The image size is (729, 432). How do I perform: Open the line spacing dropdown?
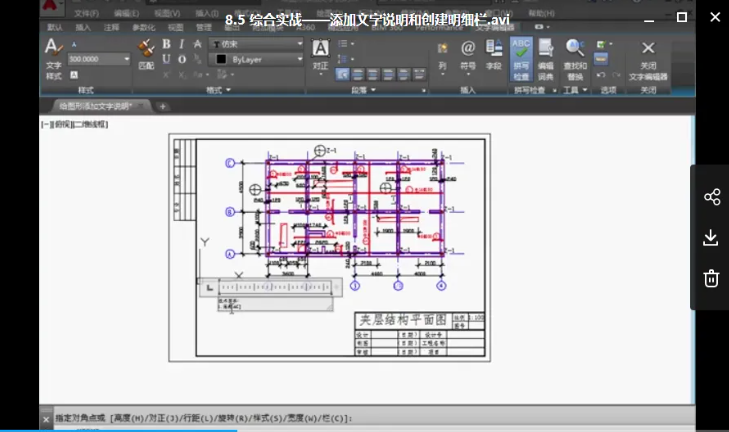coord(346,59)
